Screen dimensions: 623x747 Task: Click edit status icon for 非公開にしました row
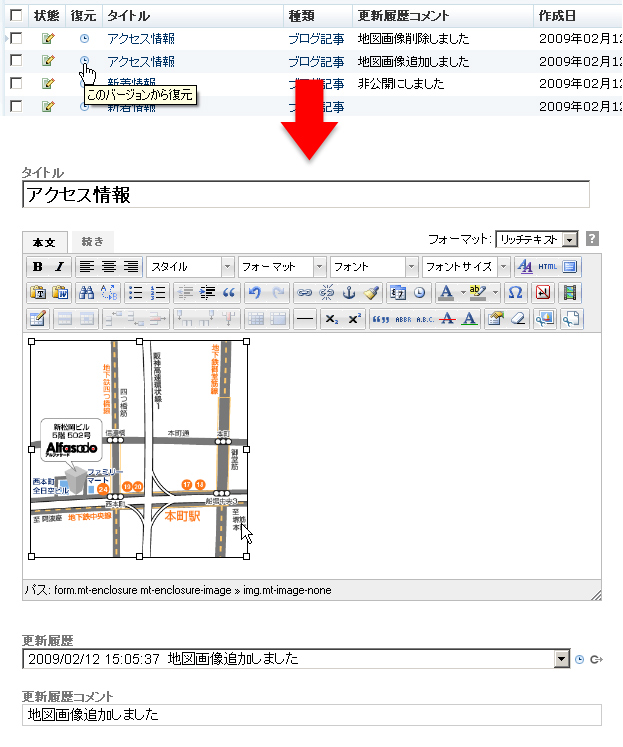(48, 83)
